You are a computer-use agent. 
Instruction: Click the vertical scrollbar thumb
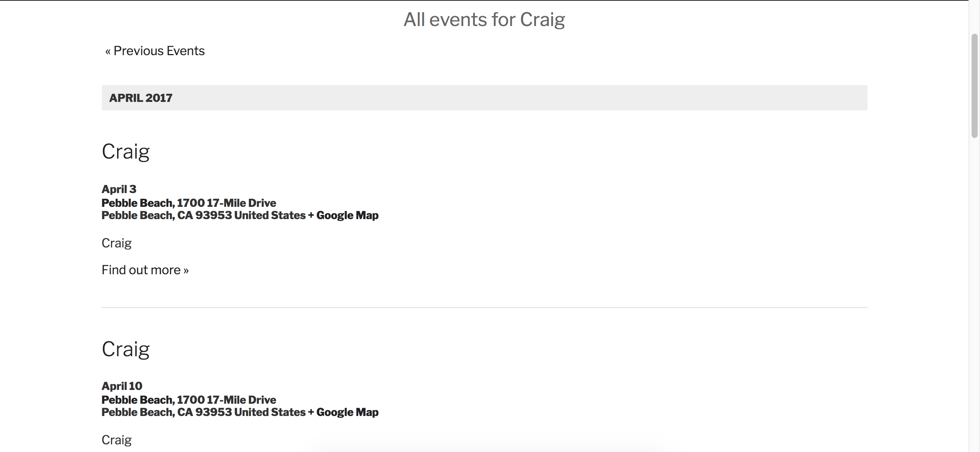coord(975,86)
